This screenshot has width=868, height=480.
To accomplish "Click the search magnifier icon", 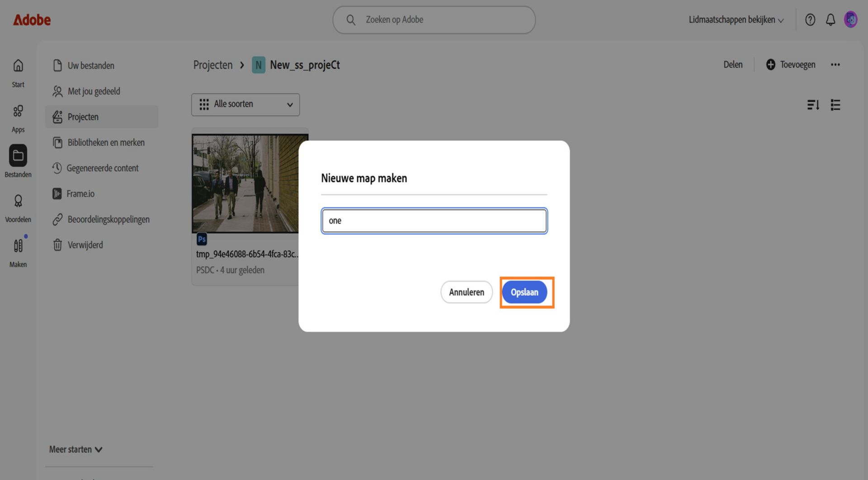I will click(351, 20).
